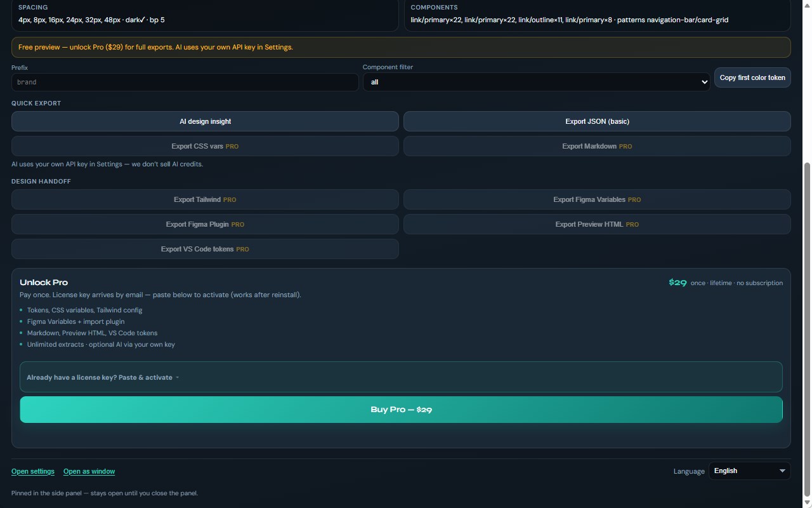Follow the 'Open settings' link
812x508 pixels.
[33, 471]
